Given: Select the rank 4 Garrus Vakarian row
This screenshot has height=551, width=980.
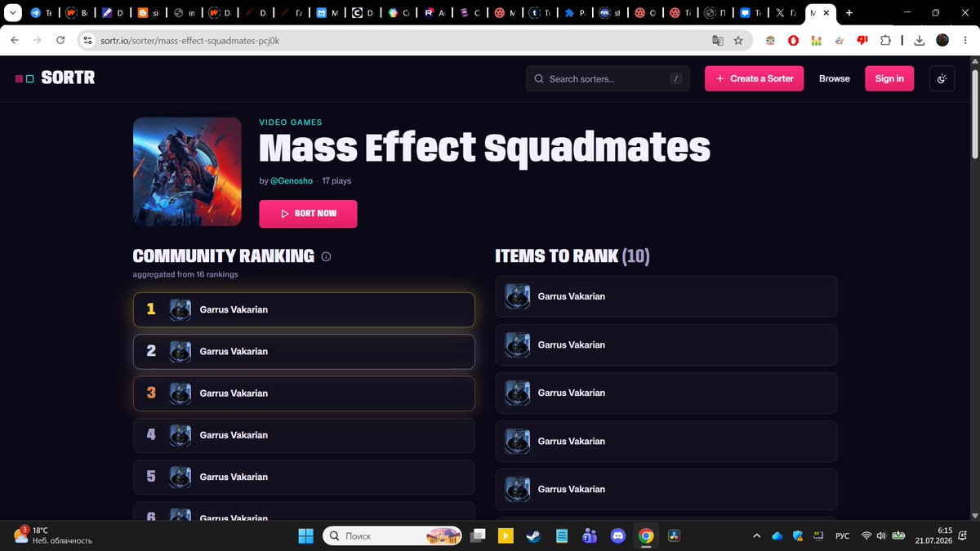Looking at the screenshot, I should tap(304, 435).
